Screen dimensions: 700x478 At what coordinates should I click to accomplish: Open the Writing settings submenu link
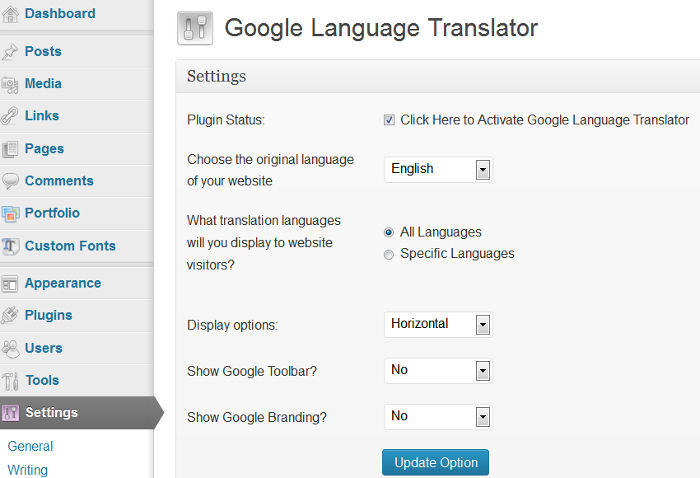[x=28, y=470]
